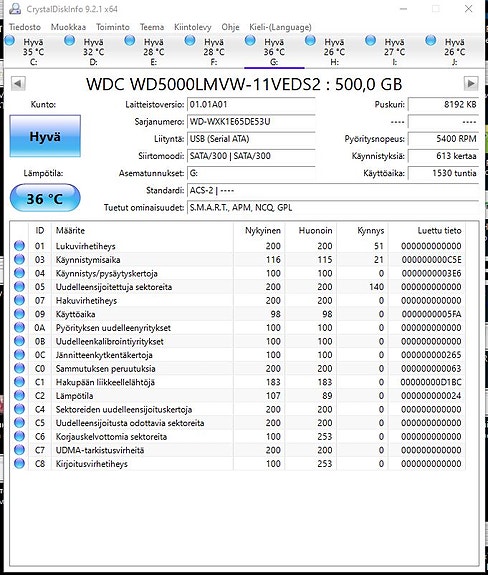Viewport: 488px width, 575px height.
Task: Click the Määrite column header
Action: pyautogui.click(x=142, y=230)
